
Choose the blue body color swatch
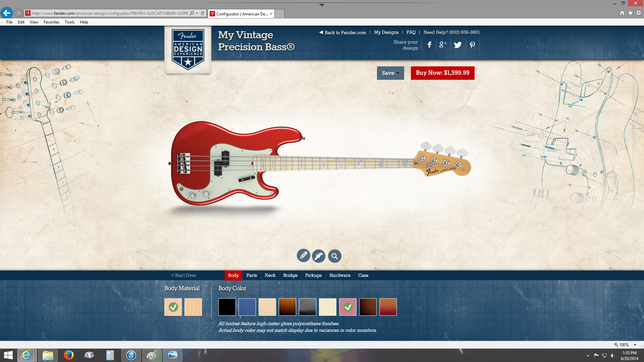coord(247,307)
